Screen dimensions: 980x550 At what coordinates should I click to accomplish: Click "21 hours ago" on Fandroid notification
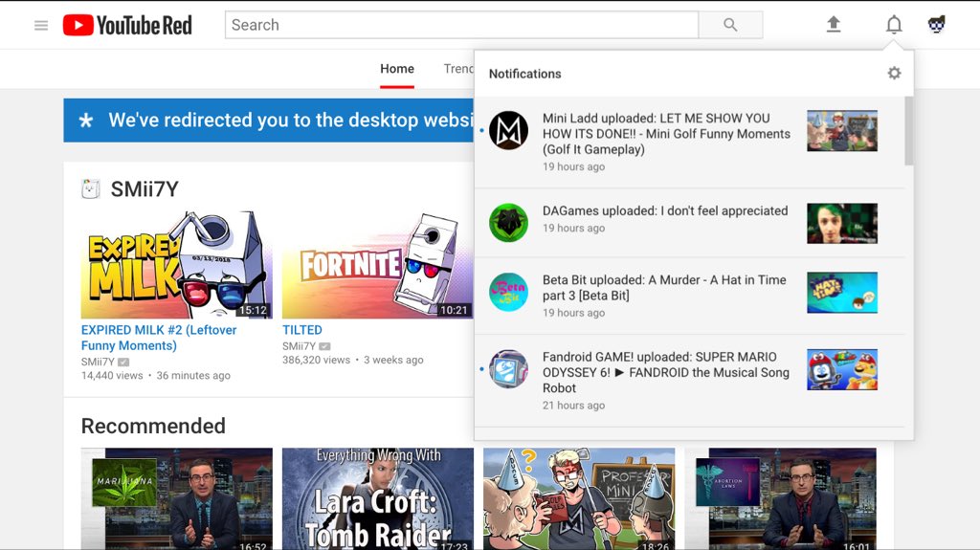coord(574,406)
